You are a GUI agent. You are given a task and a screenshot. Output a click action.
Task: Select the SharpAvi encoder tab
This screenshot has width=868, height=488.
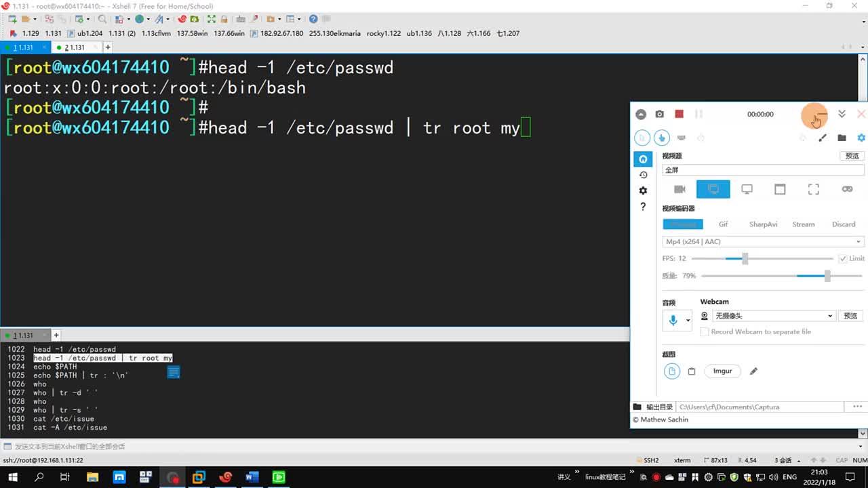tap(763, 224)
